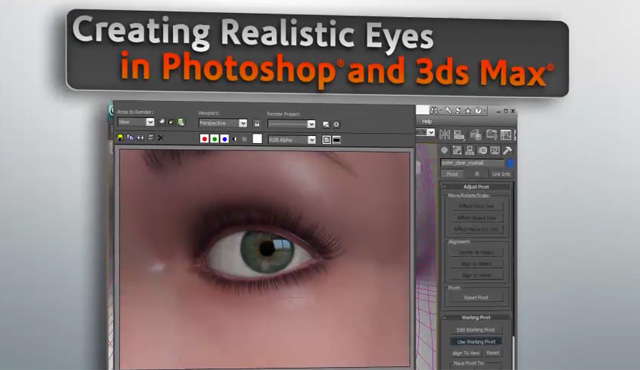
Task: Open the Help menu
Action: click(x=427, y=122)
